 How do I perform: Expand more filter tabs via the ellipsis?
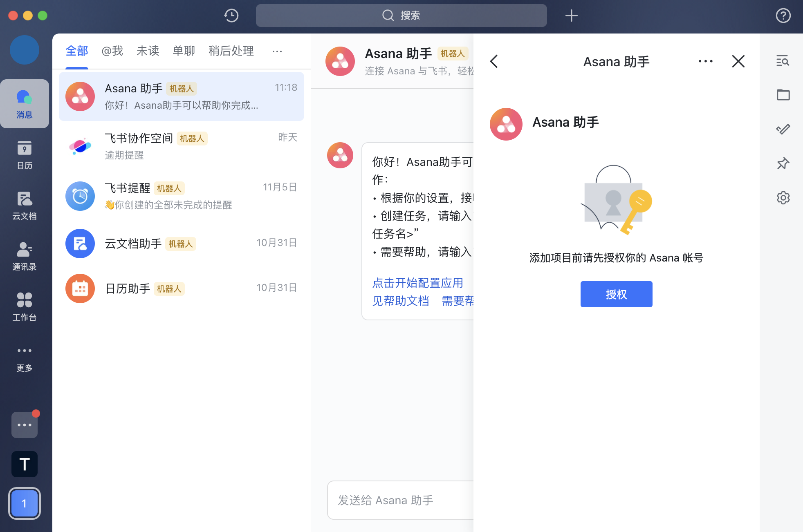point(277,51)
